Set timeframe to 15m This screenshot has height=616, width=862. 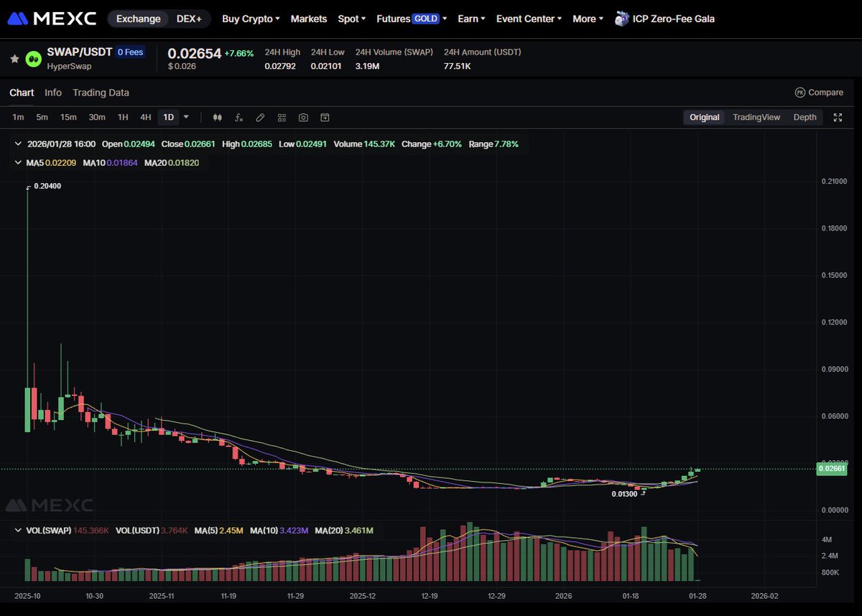(x=68, y=117)
